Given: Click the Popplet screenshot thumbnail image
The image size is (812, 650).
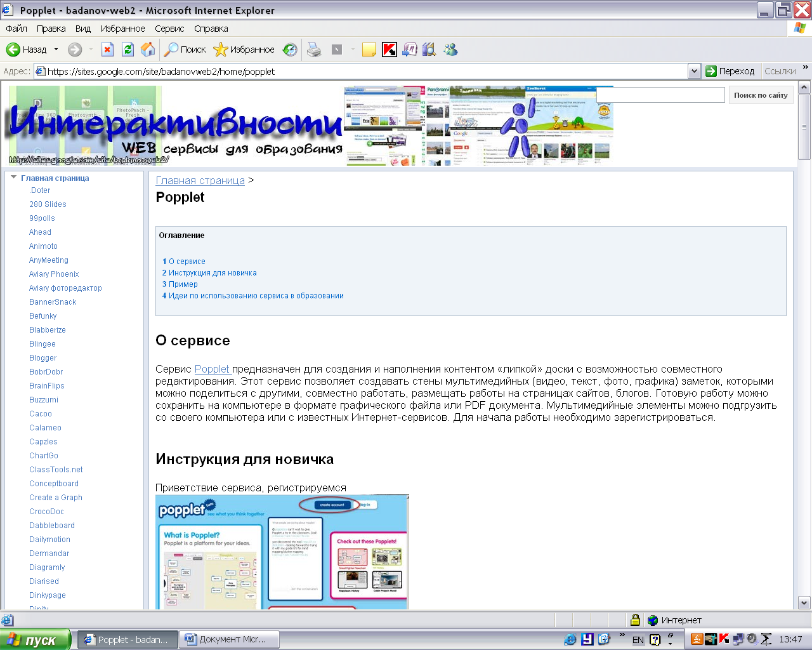Looking at the screenshot, I should 282,552.
